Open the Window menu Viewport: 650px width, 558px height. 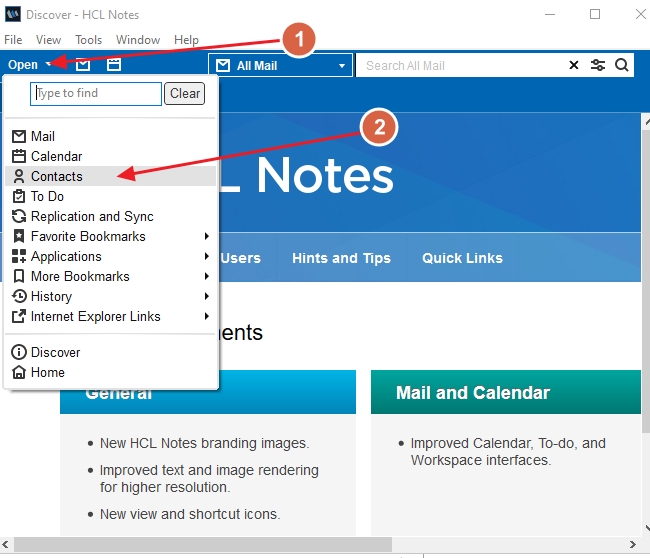(138, 40)
